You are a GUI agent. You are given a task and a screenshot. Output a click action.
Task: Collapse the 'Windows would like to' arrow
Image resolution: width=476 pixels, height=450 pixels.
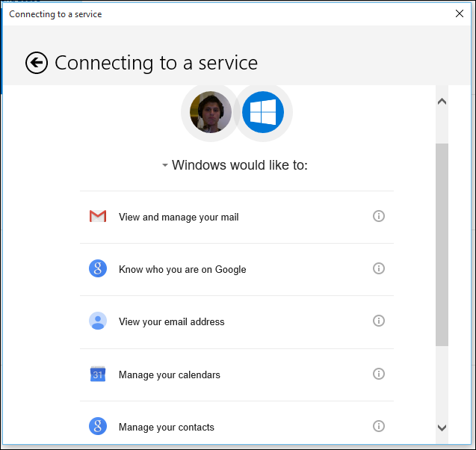point(165,166)
